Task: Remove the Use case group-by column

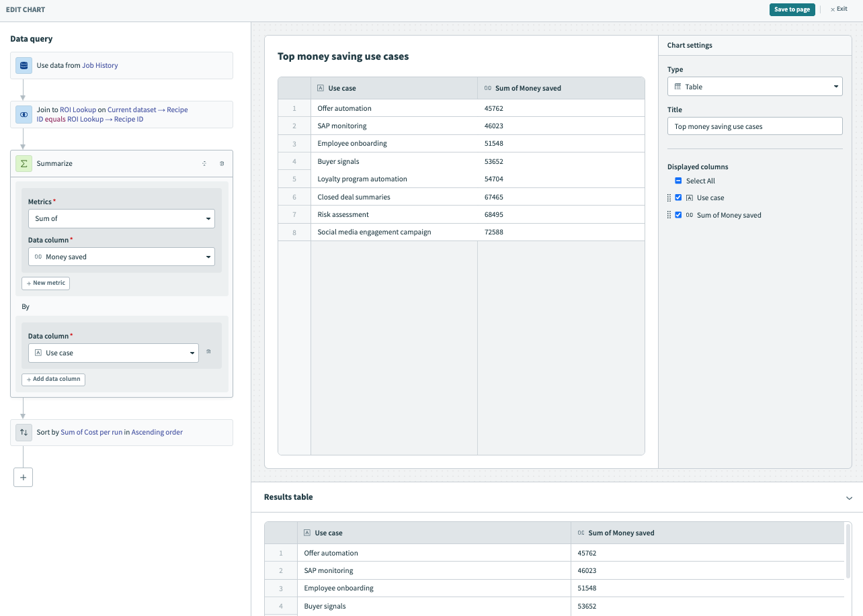Action: (x=208, y=352)
